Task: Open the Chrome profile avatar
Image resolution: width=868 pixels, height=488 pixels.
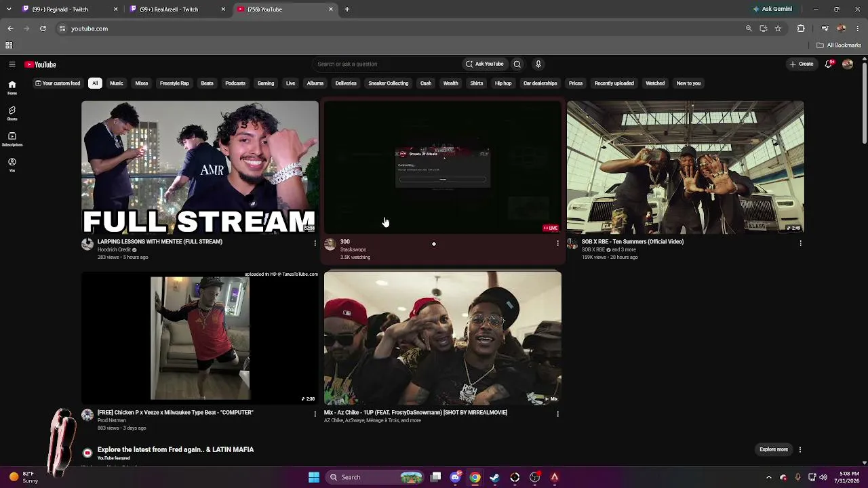Action: click(842, 28)
